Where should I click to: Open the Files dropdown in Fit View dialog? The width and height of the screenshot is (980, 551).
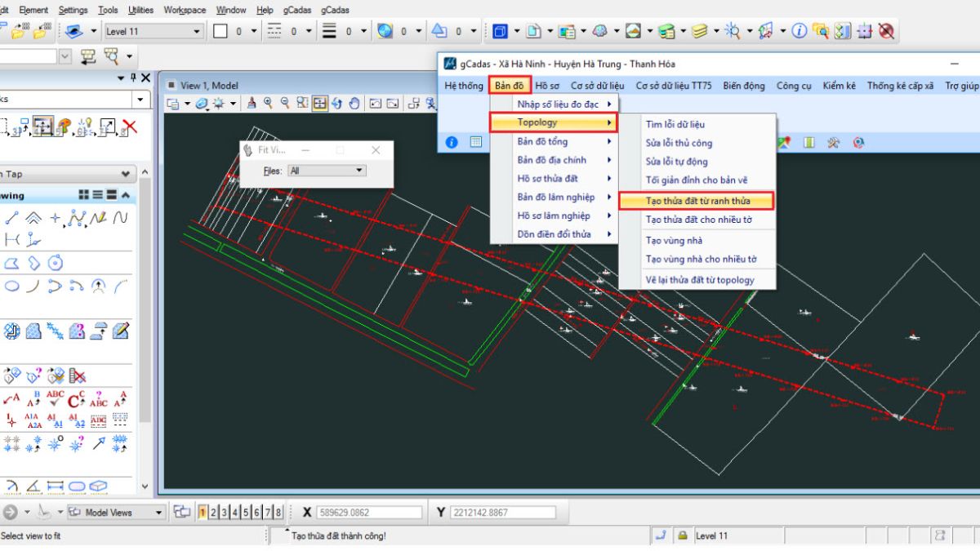[x=327, y=171]
